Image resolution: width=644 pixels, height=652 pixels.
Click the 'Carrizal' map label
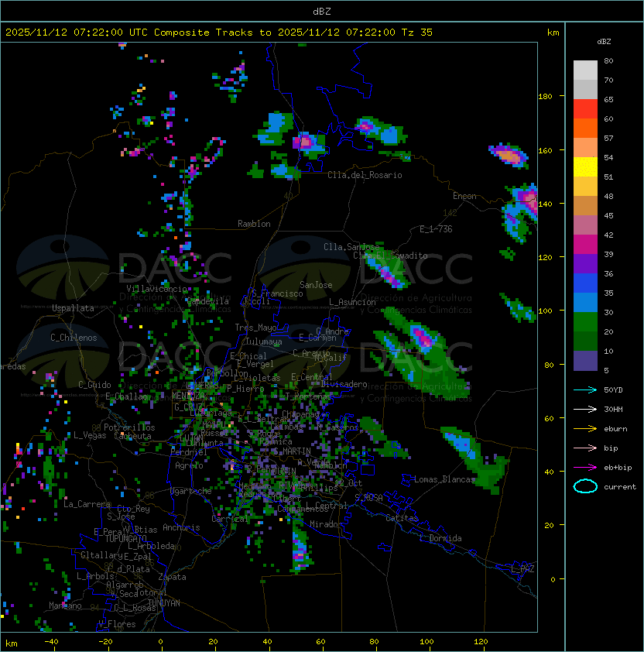tap(230, 519)
